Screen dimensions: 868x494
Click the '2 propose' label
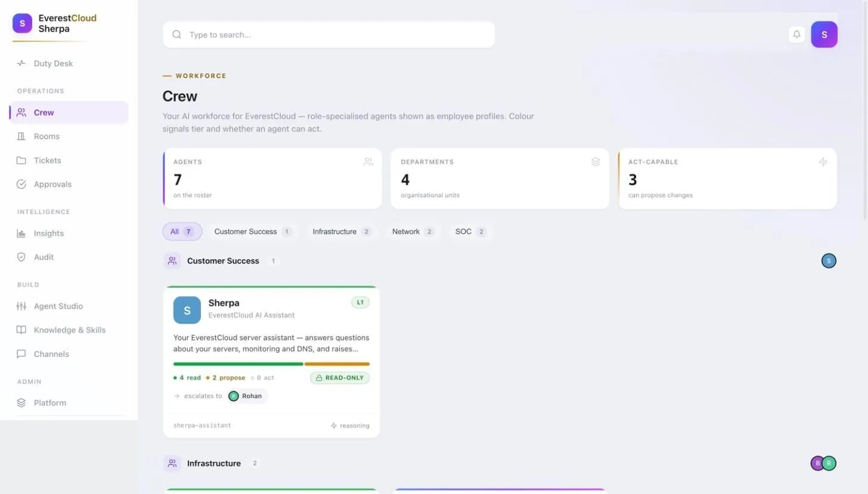tap(225, 378)
